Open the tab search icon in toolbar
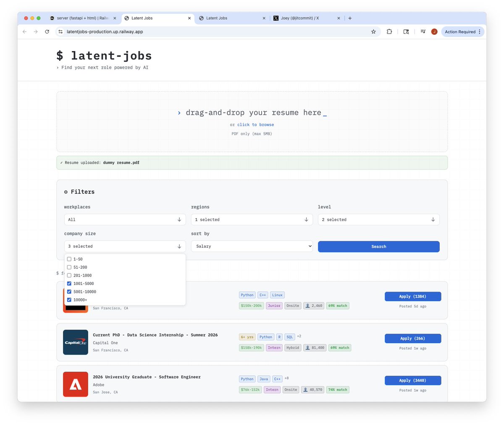 pos(406,31)
